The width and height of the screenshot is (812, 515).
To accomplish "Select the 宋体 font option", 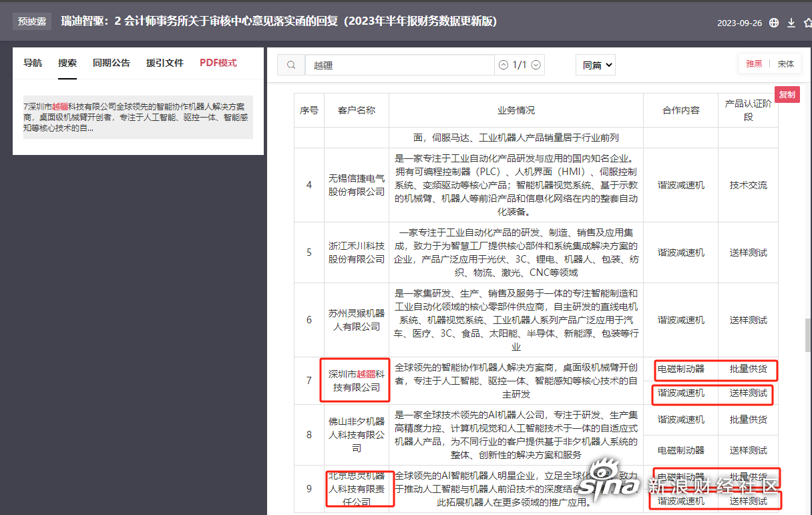I will tap(786, 64).
